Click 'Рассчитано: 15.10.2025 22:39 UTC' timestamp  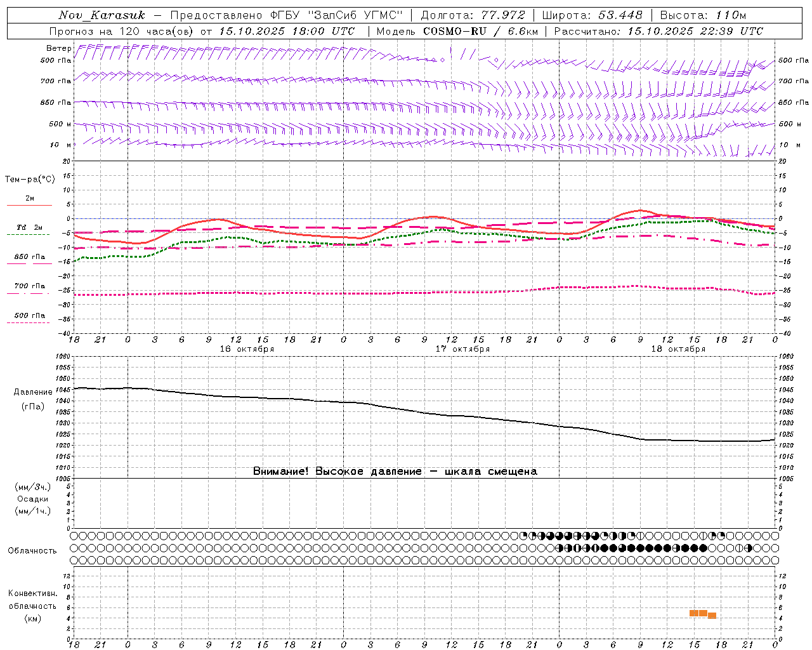tap(658, 31)
